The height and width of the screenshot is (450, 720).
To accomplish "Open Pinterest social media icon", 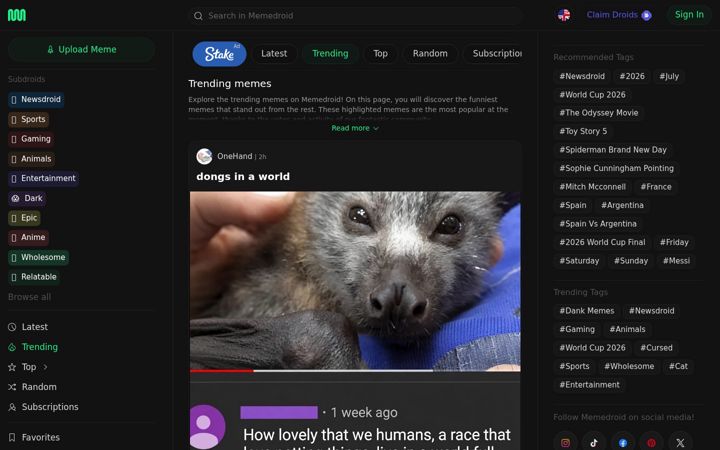I will (x=651, y=443).
